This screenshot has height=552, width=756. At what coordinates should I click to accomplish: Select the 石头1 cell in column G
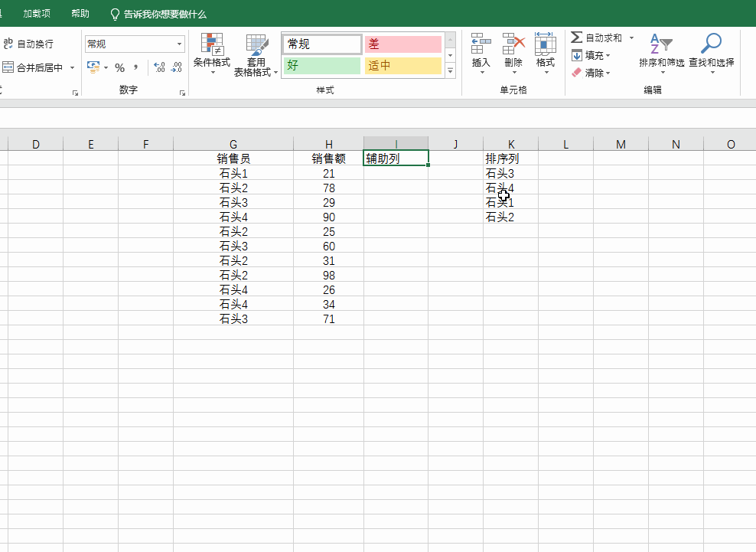click(x=233, y=173)
